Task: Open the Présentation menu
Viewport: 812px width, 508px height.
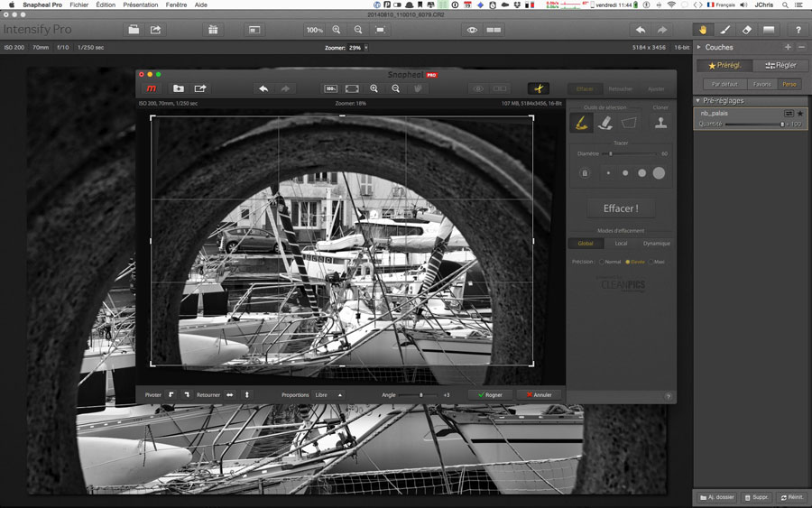Action: tap(140, 5)
